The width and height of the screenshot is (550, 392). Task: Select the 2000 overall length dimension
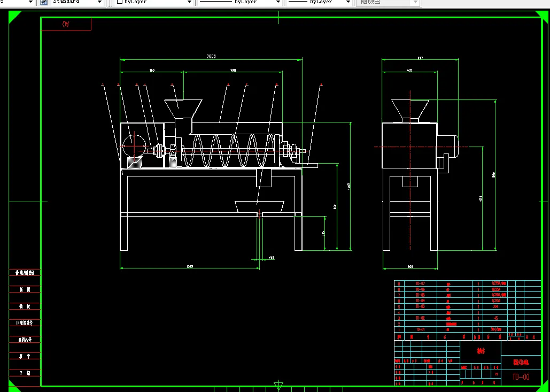[x=211, y=57]
